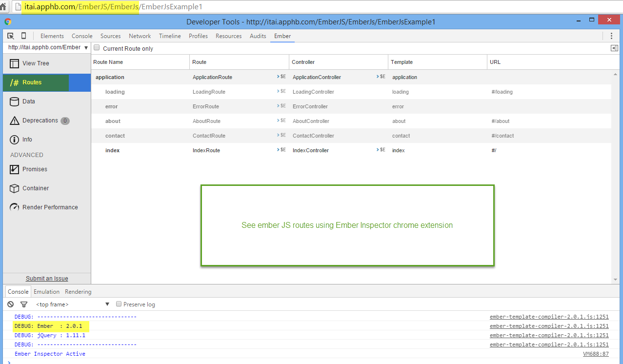Viewport: 623px width, 364px height.
Task: Open the ember-template-compiler source link for Ember version
Action: 549,326
